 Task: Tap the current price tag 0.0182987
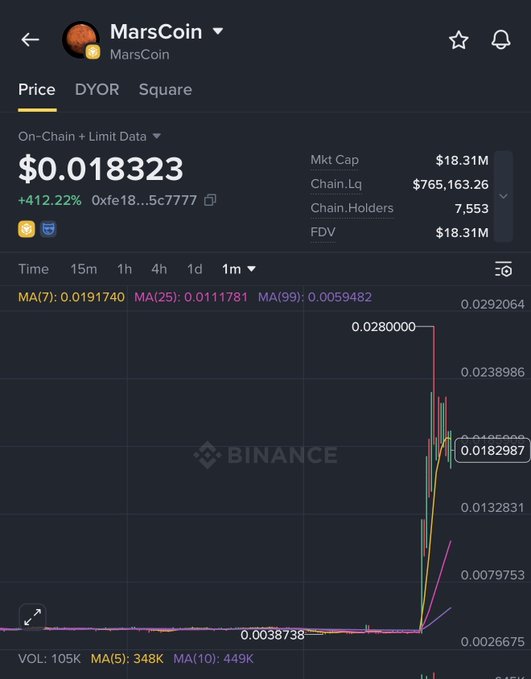point(492,450)
